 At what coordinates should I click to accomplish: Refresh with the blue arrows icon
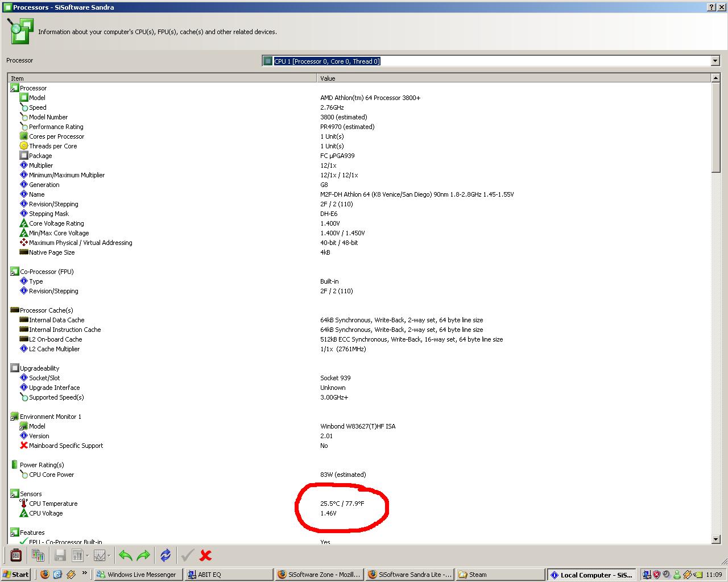pos(166,555)
